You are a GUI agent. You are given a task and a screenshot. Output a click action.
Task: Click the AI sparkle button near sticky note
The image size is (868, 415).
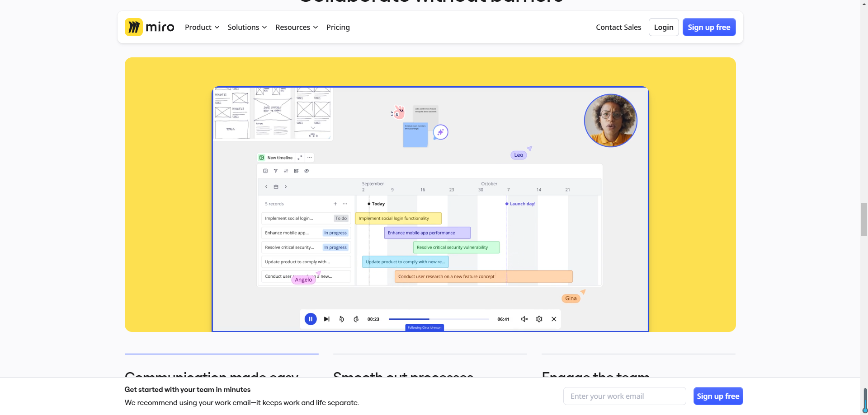click(440, 132)
